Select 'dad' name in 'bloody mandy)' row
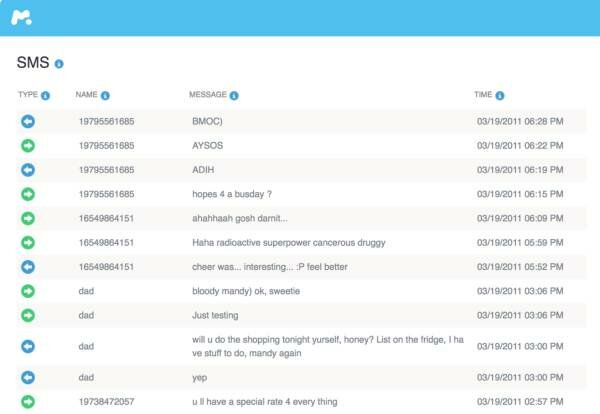 (86, 291)
